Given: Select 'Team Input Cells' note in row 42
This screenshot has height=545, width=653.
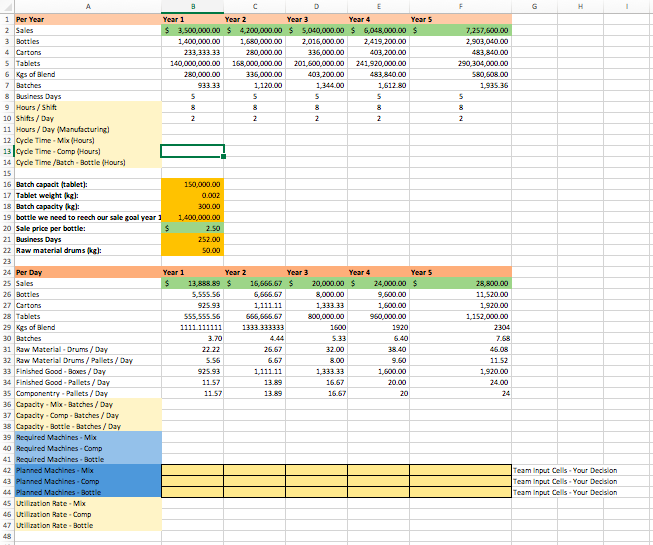Looking at the screenshot, I should coord(565,470).
